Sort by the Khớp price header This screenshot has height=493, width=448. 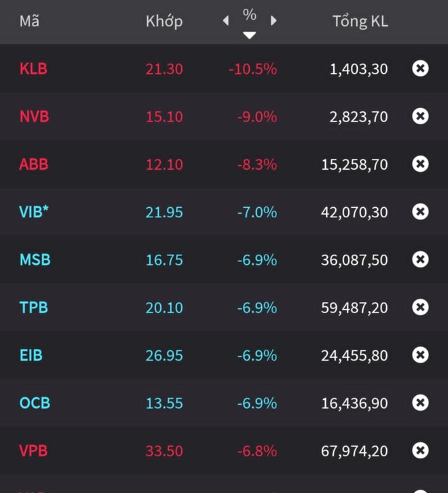tap(164, 22)
